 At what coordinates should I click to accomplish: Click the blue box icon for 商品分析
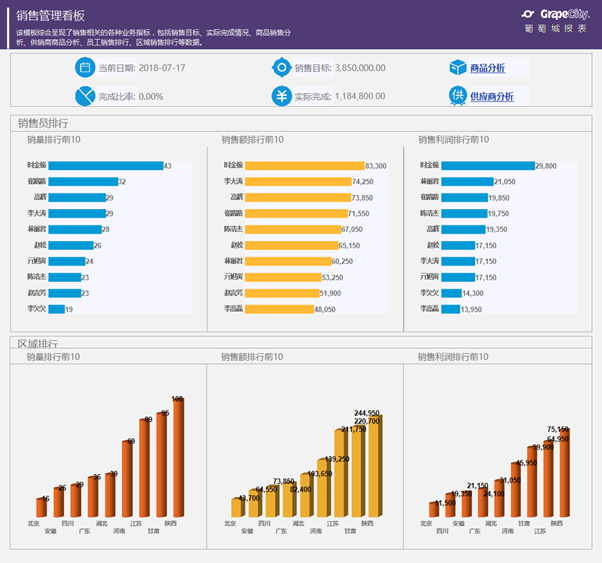[458, 68]
